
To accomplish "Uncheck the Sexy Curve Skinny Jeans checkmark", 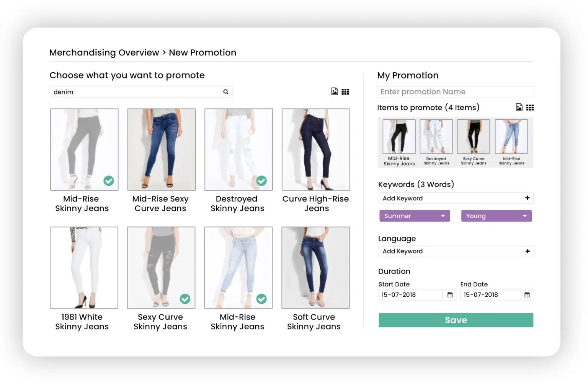I will pyautogui.click(x=185, y=299).
